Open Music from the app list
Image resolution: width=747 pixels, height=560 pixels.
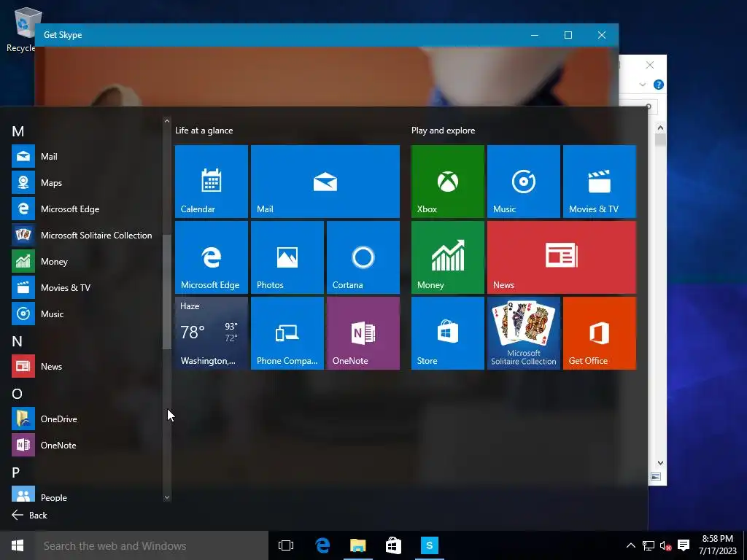[x=86, y=314]
